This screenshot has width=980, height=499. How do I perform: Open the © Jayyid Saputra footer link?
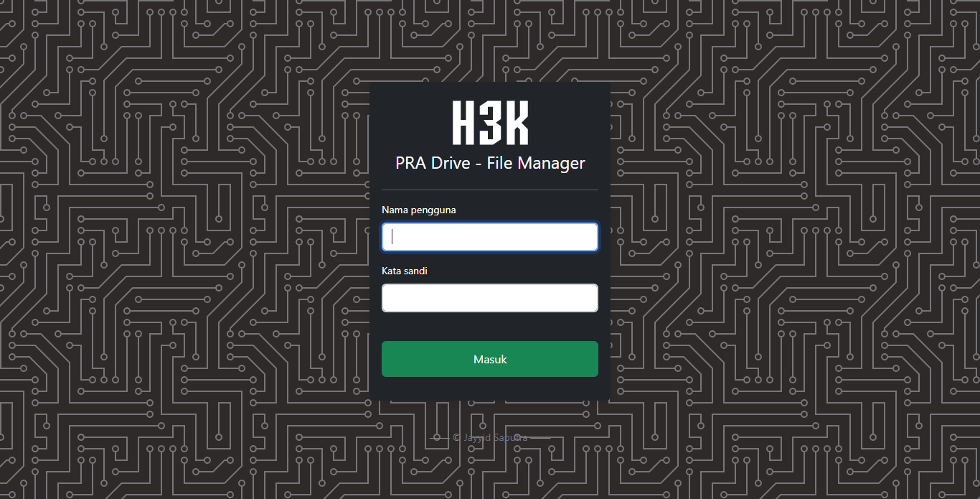[490, 437]
